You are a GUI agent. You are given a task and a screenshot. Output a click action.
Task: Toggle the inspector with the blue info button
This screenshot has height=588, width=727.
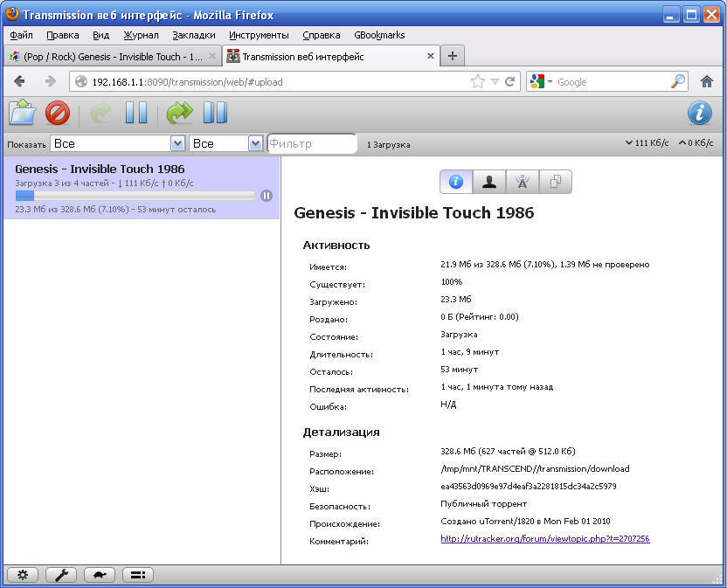(699, 114)
